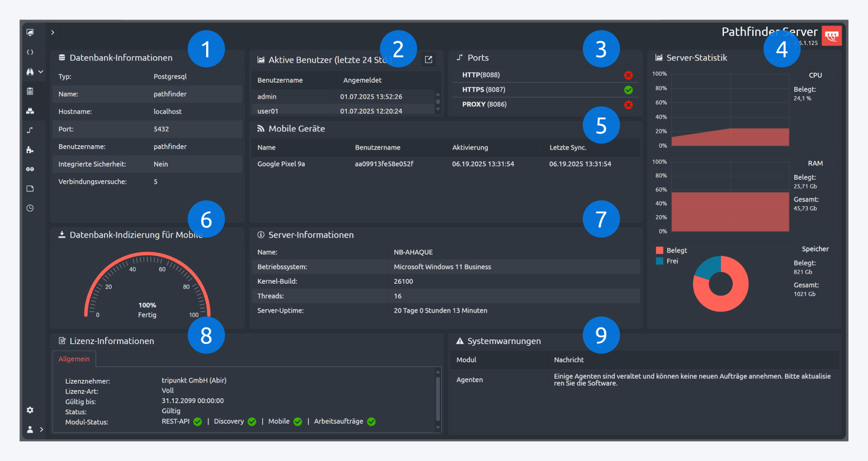Viewport: 868px width, 461px height.
Task: Click the user profile icon at bottom left
Action: tap(30, 429)
